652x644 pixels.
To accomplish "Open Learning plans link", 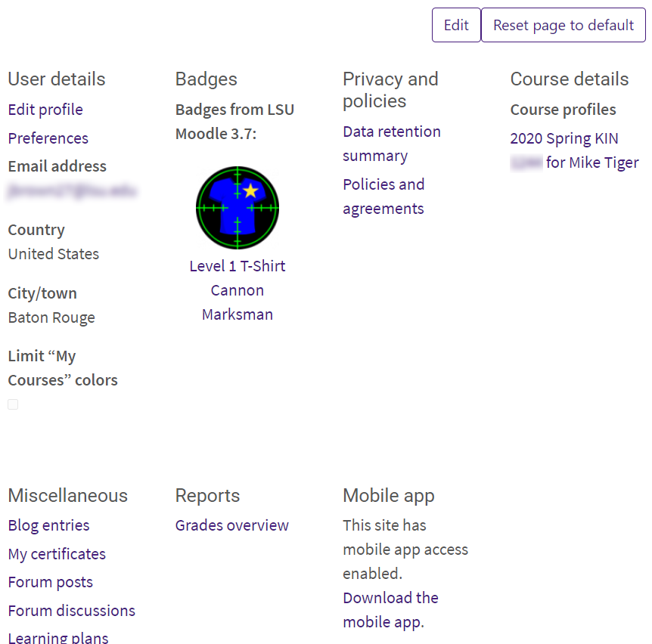I will tap(58, 638).
